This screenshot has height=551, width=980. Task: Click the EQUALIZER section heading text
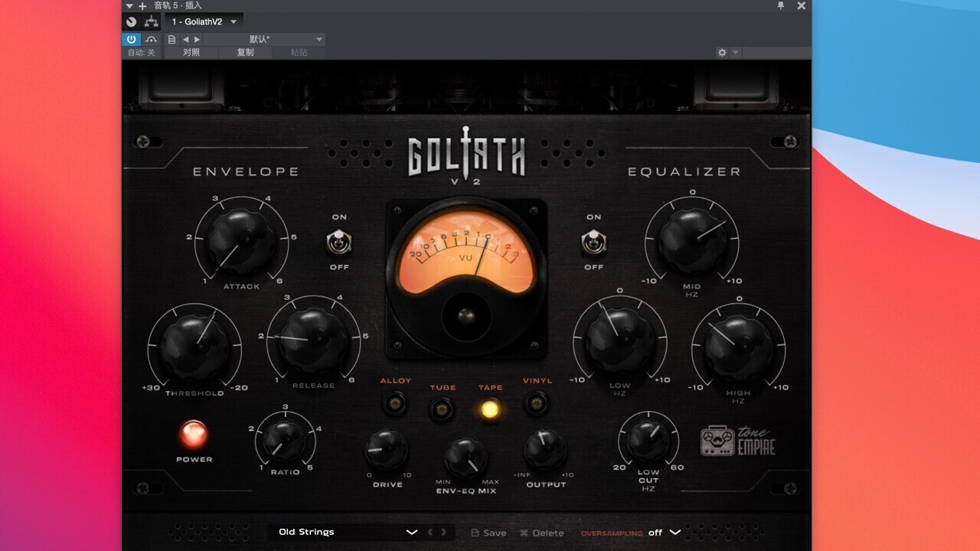(x=684, y=171)
